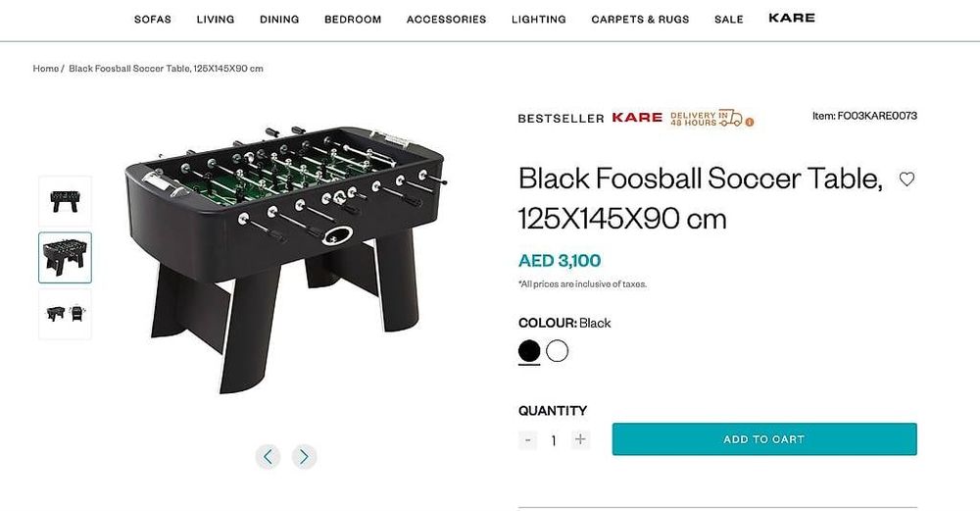Click the delivery in 48 hours truck icon
The height and width of the screenshot is (511, 980).
point(729,117)
